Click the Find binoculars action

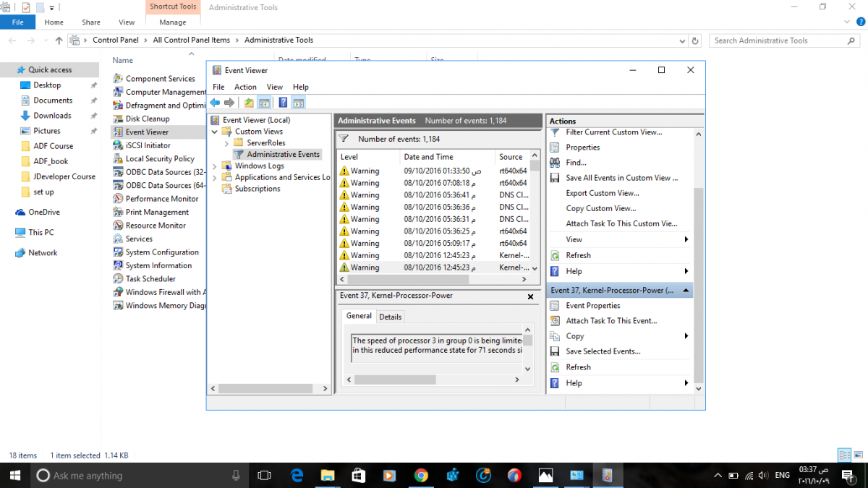click(x=555, y=163)
